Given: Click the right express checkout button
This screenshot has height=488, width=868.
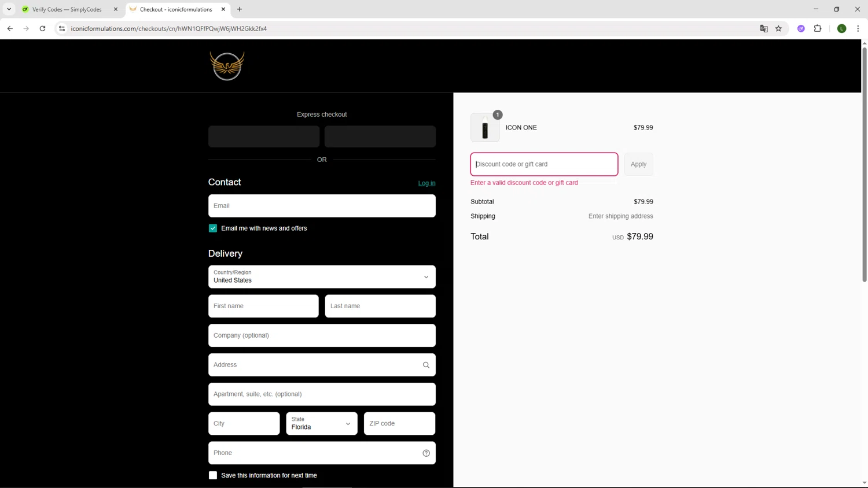Looking at the screenshot, I should [x=380, y=136].
